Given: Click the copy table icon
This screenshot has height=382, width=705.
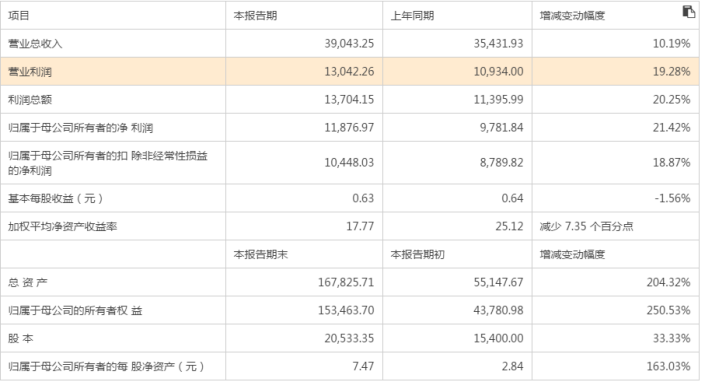Looking at the screenshot, I should pyautogui.click(x=688, y=12).
